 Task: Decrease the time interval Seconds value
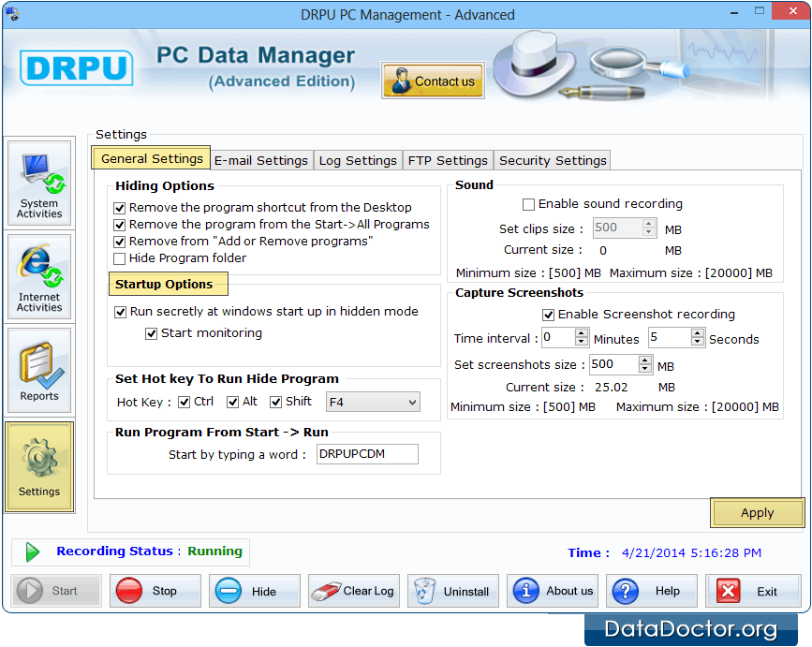click(698, 342)
